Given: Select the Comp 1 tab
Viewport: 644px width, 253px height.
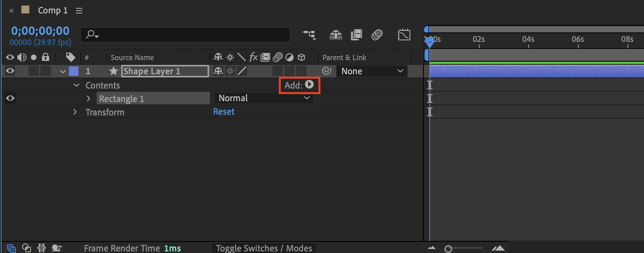Looking at the screenshot, I should (x=53, y=10).
